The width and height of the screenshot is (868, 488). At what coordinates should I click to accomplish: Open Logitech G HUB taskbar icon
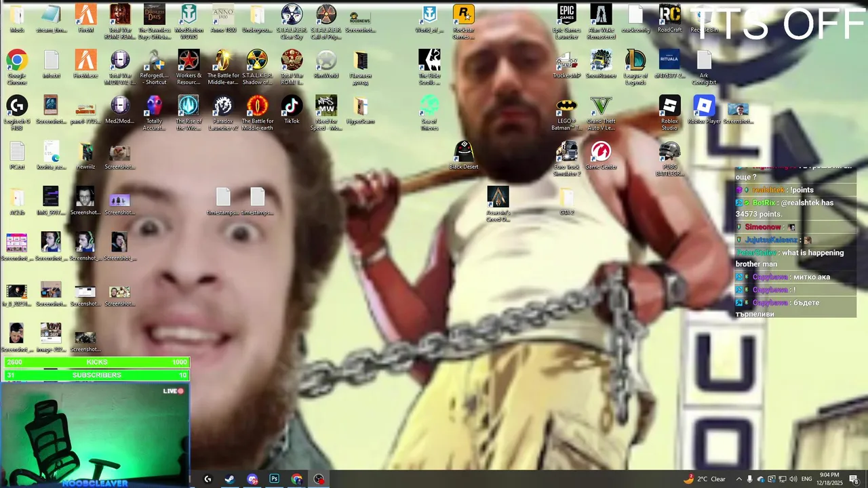click(x=208, y=479)
